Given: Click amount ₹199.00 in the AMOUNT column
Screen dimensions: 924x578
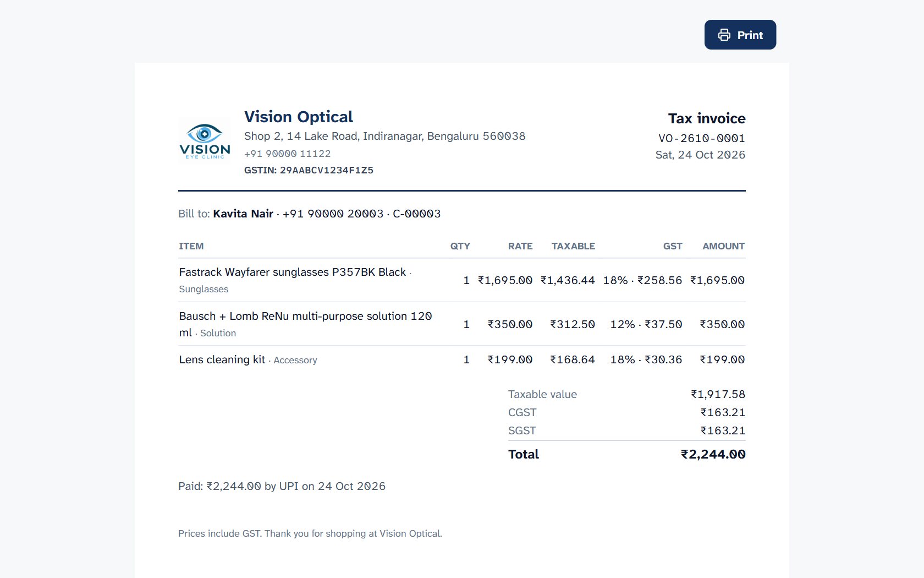Looking at the screenshot, I should click(722, 359).
